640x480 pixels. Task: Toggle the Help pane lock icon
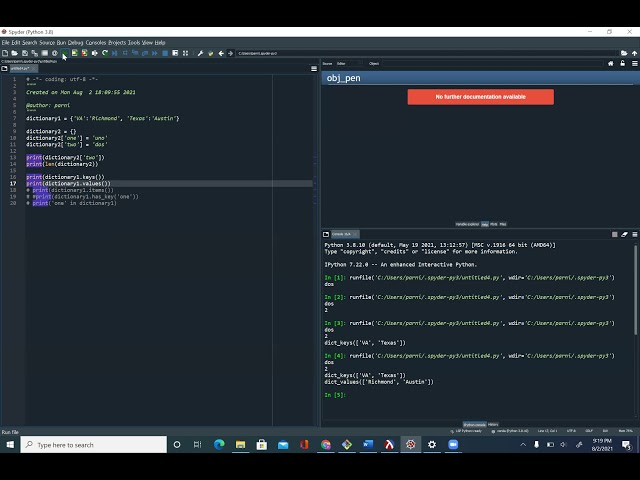click(622, 64)
